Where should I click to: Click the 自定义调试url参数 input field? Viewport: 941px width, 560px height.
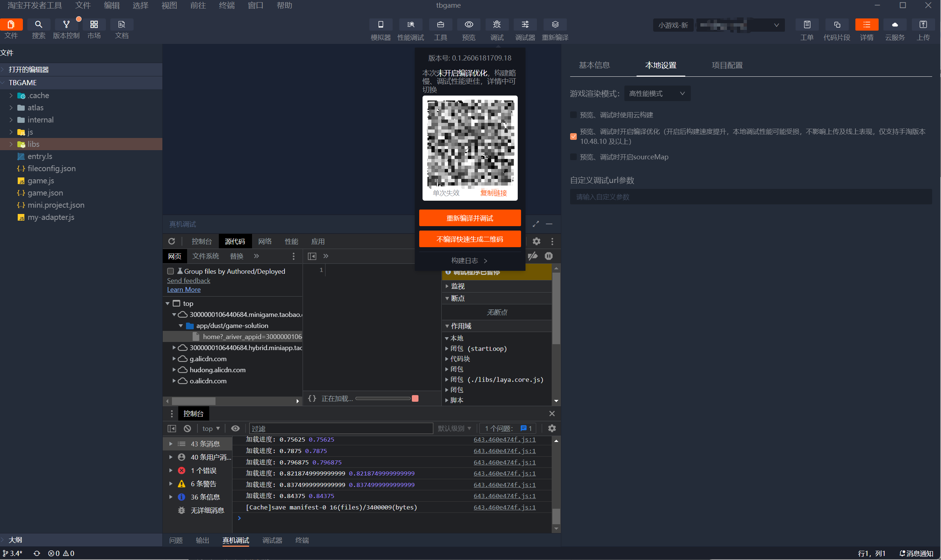point(751,197)
